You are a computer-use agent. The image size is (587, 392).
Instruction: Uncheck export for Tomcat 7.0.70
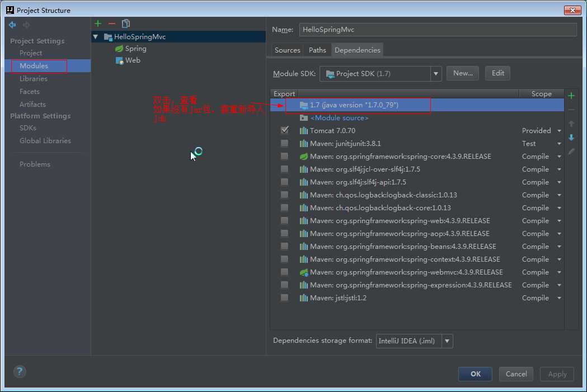284,130
